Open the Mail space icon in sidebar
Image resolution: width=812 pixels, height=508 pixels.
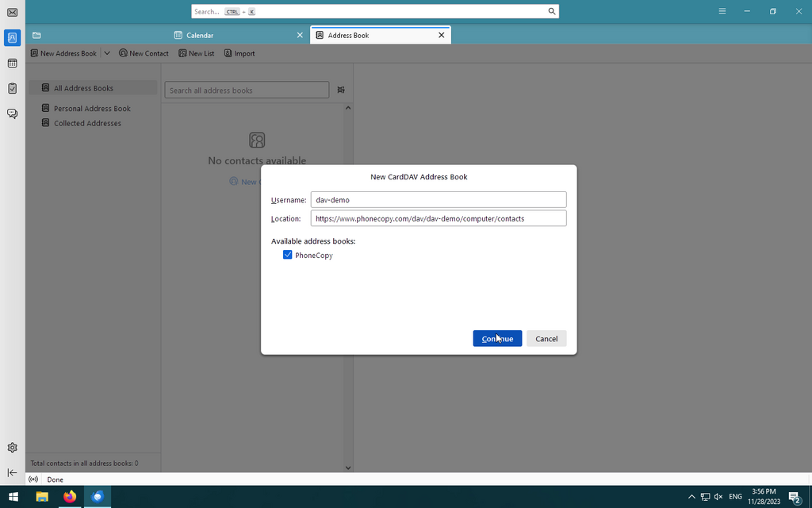click(12, 12)
